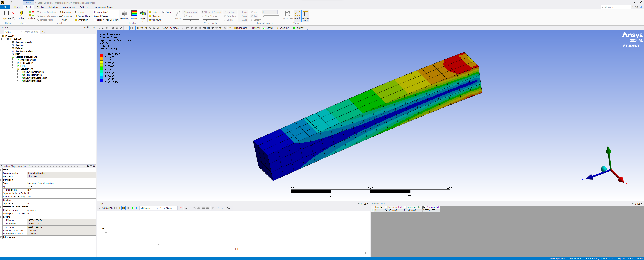Toggle Large Vertex Contours checkbox

pyautogui.click(x=95, y=20)
